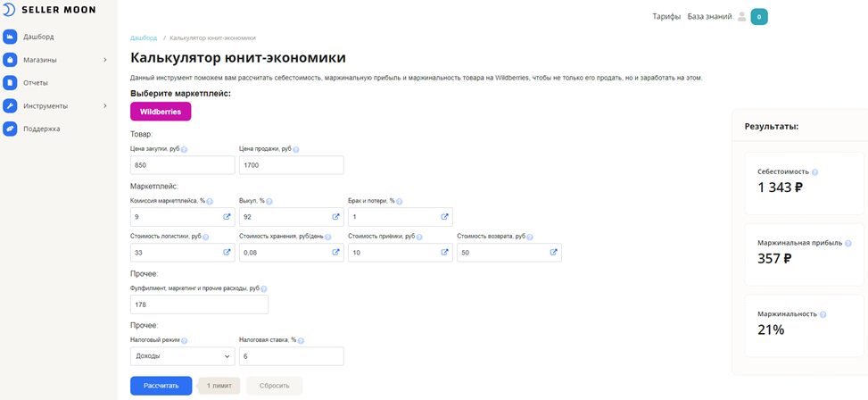Viewport: 868px width, 400px height.
Task: Click the 1 лимит label
Action: pos(219,386)
